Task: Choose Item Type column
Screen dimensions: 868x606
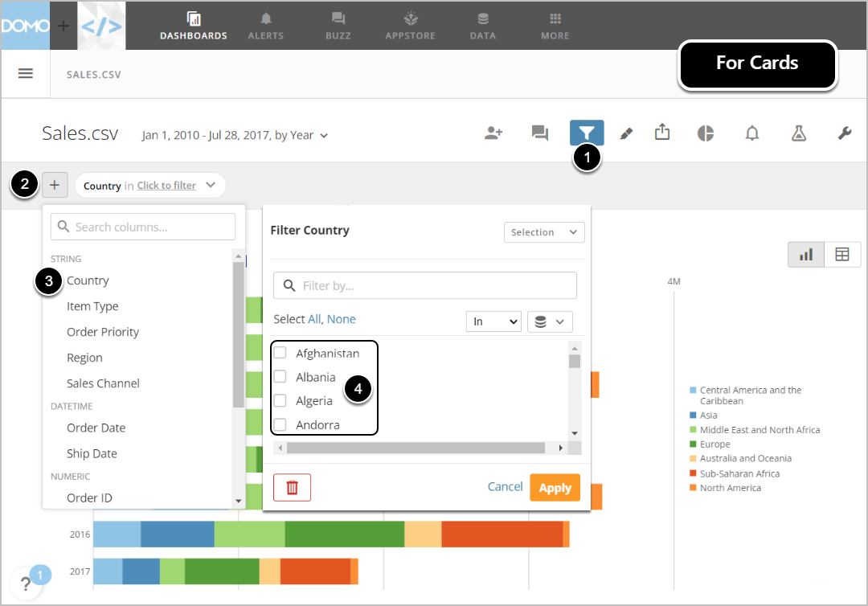Action: coord(92,306)
